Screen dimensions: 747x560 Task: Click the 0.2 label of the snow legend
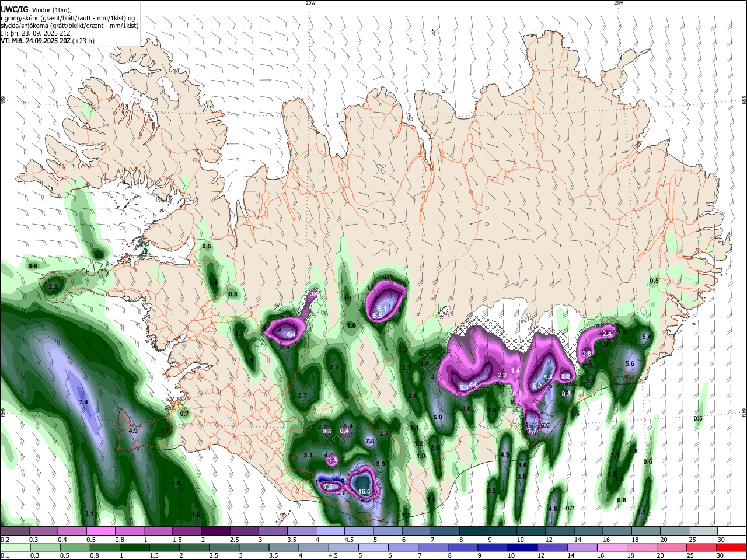[4, 540]
